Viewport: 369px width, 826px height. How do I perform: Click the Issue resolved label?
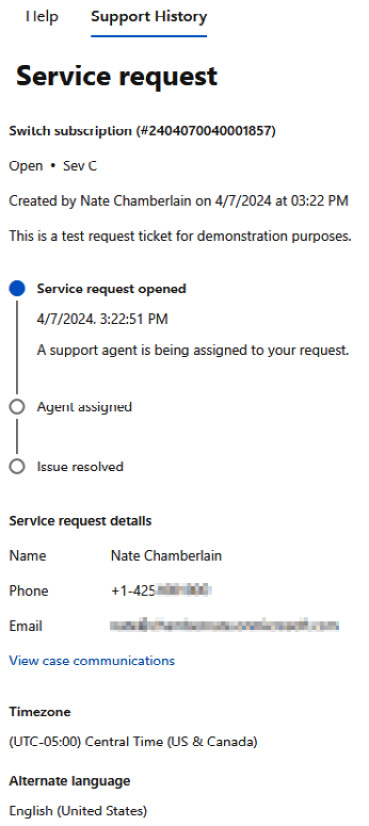[x=80, y=467]
